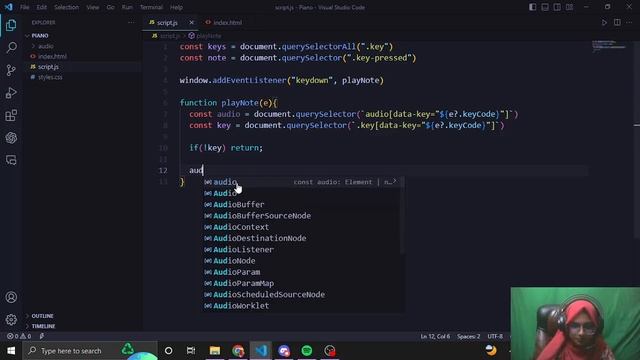
Task: Split the editor to the right
Action: pos(617,22)
